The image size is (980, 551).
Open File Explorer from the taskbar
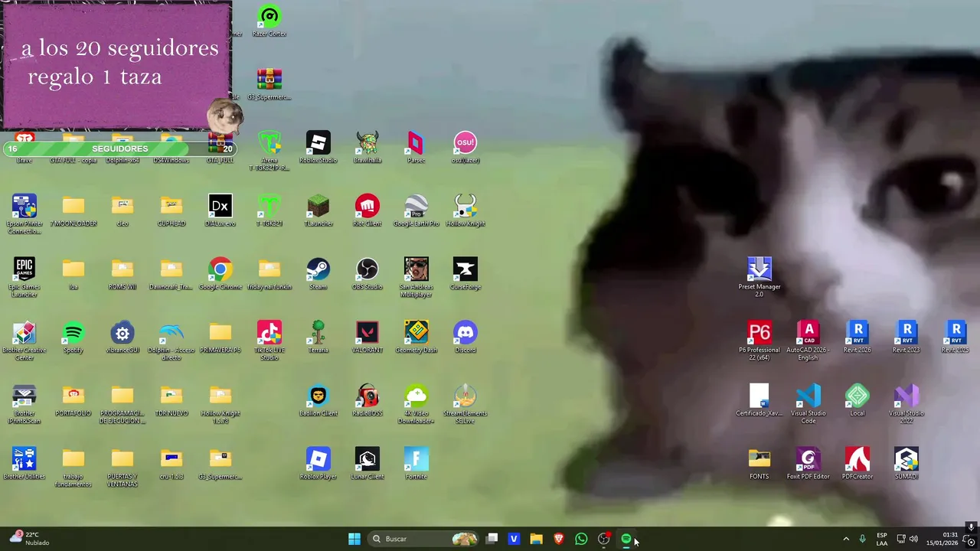(536, 539)
